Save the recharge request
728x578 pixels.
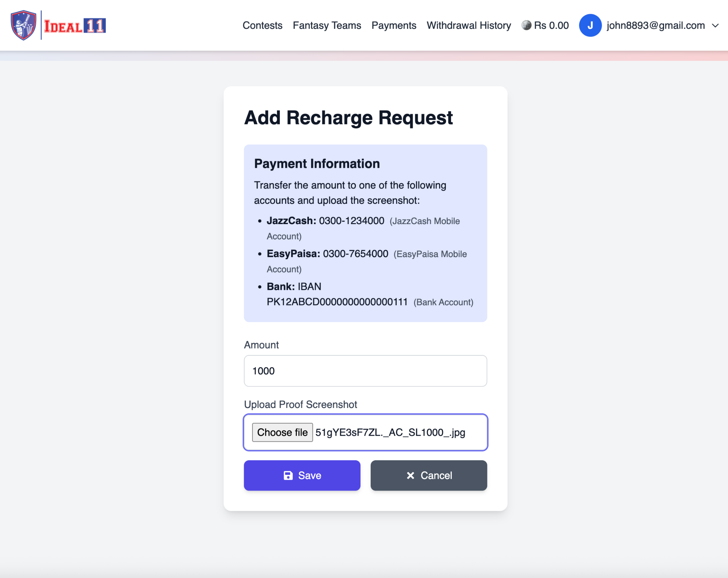point(302,476)
